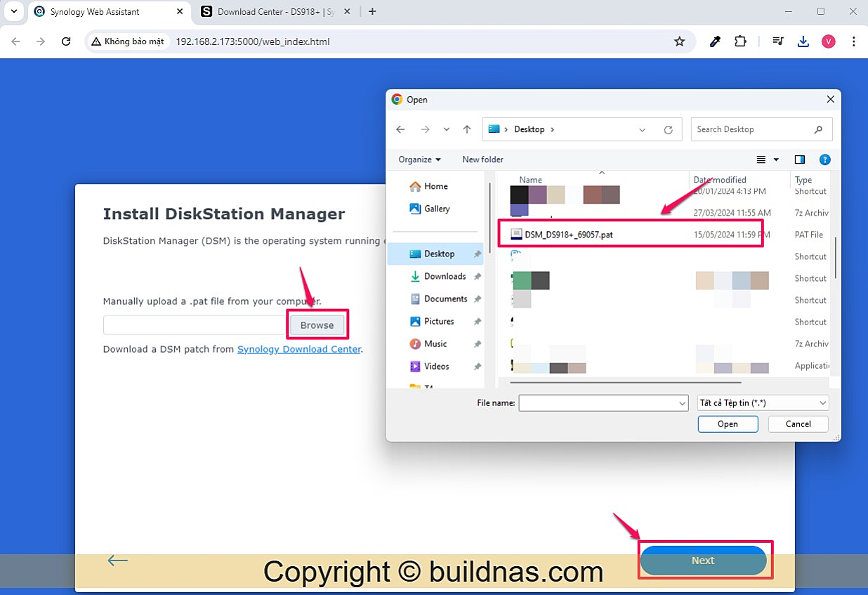
Task: Refresh the Desktop folder listing
Action: pyautogui.click(x=669, y=129)
